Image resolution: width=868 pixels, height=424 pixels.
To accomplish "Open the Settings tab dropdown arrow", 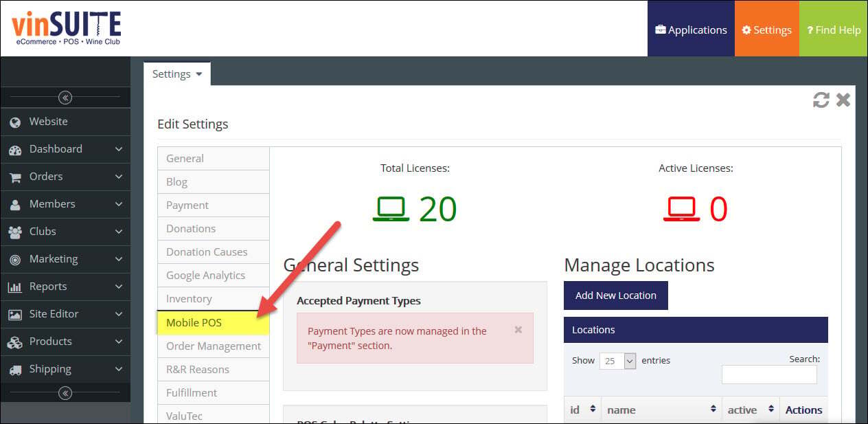I will point(198,74).
